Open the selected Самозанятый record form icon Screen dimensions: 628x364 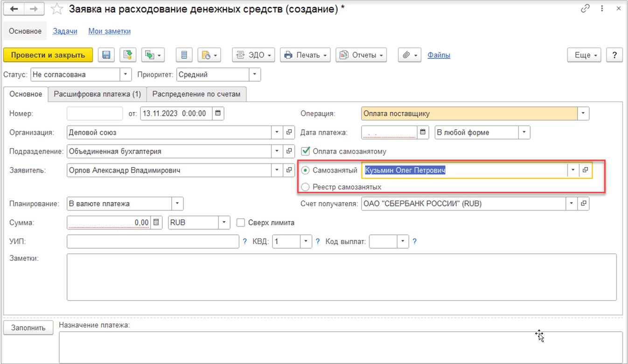point(585,171)
